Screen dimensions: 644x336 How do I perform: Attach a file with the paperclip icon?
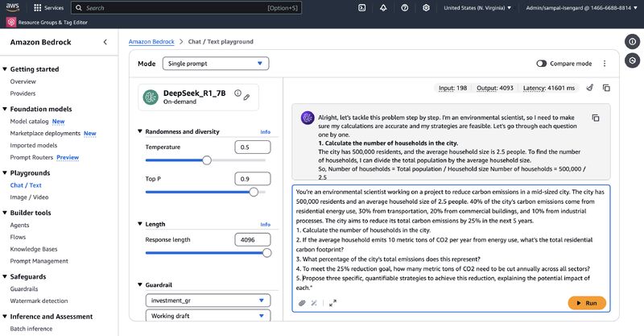click(x=302, y=303)
